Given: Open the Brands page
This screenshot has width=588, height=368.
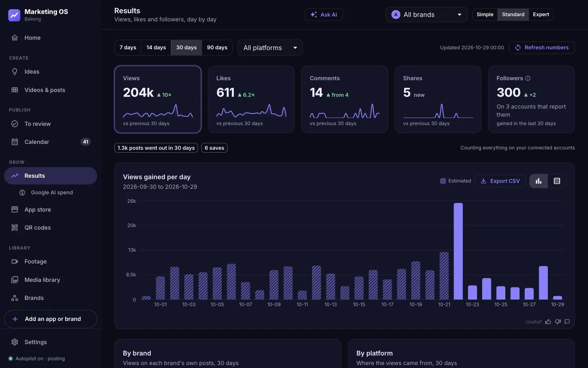Looking at the screenshot, I should [51, 298].
